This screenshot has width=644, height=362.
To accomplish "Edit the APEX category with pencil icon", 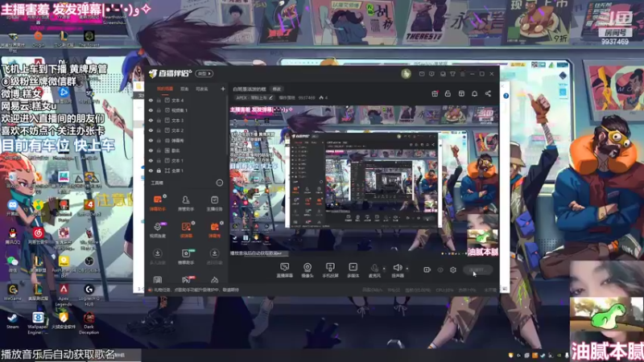I will pyautogui.click(x=270, y=97).
